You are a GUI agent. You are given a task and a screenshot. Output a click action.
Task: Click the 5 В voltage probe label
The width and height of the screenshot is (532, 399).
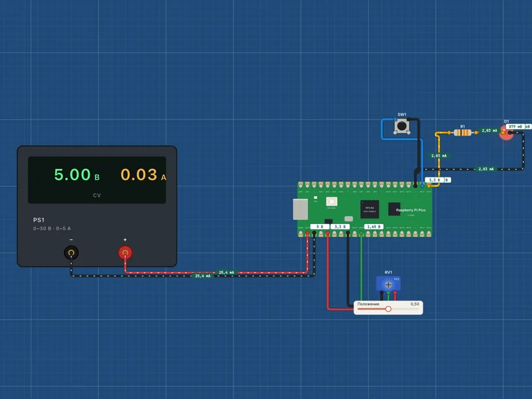coord(320,227)
